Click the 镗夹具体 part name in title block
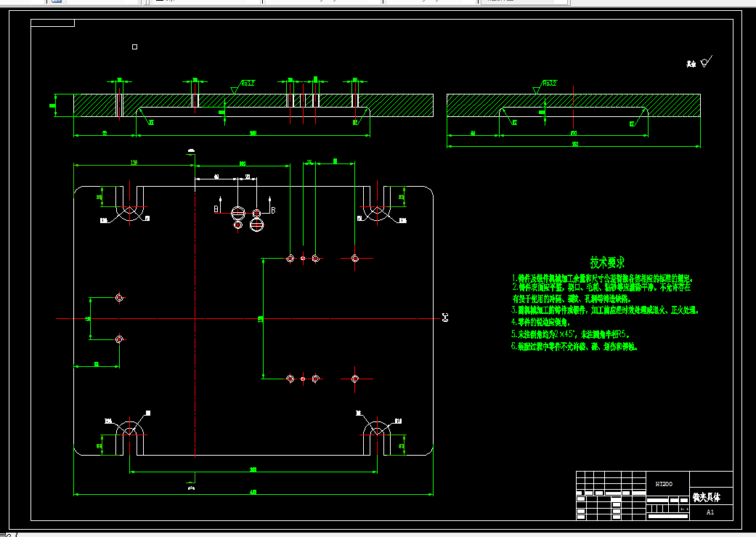This screenshot has height=537, width=756. 707,497
